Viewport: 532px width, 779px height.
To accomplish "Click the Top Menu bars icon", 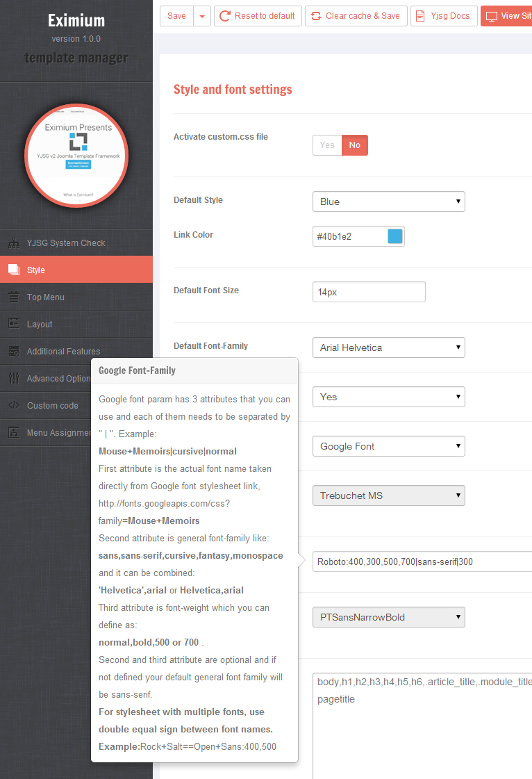I will pyautogui.click(x=14, y=297).
